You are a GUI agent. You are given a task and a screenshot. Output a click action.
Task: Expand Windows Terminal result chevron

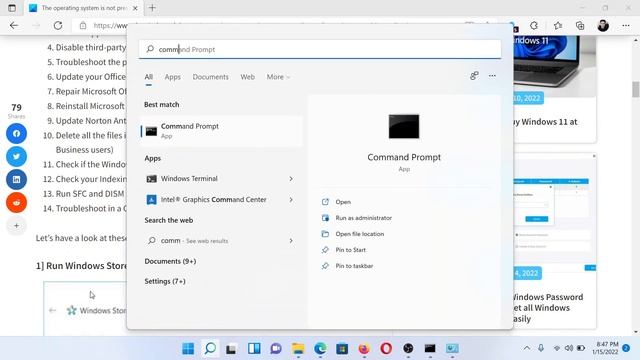click(x=291, y=179)
